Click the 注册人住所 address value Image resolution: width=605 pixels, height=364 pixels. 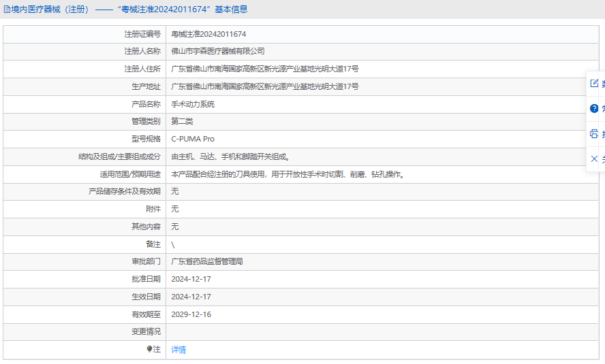click(x=265, y=69)
